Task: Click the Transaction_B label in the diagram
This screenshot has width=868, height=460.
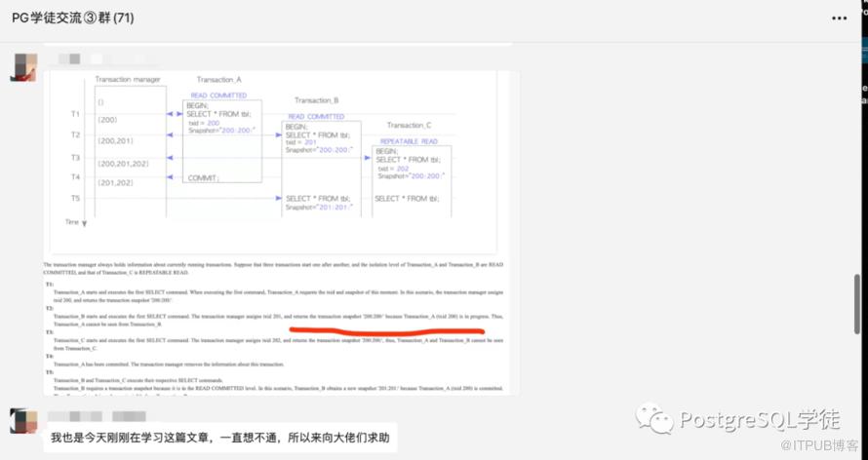Action: tap(317, 100)
